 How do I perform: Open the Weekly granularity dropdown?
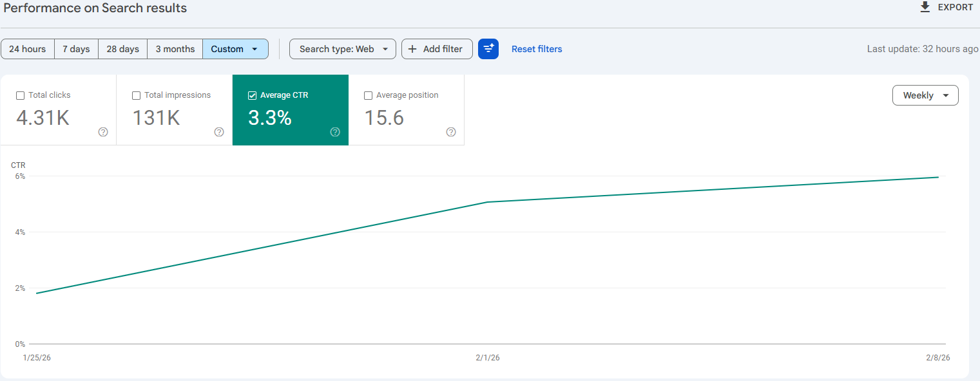click(x=925, y=95)
